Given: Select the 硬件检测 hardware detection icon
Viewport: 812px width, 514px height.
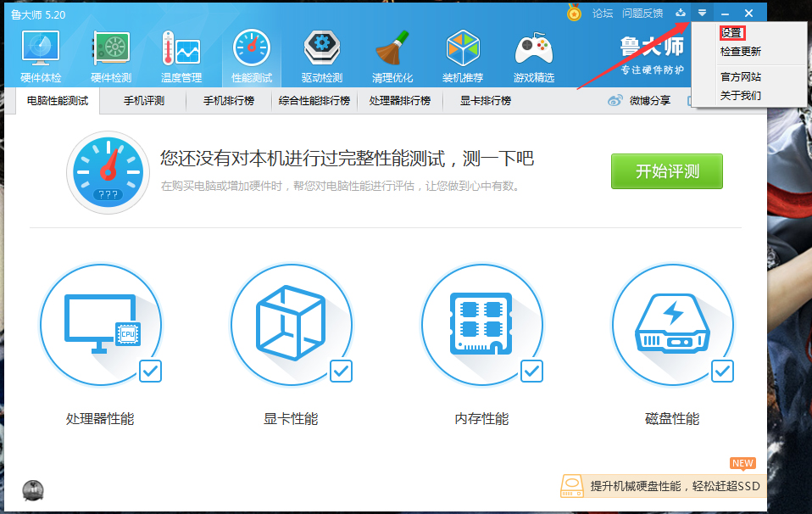Looking at the screenshot, I should (111, 54).
